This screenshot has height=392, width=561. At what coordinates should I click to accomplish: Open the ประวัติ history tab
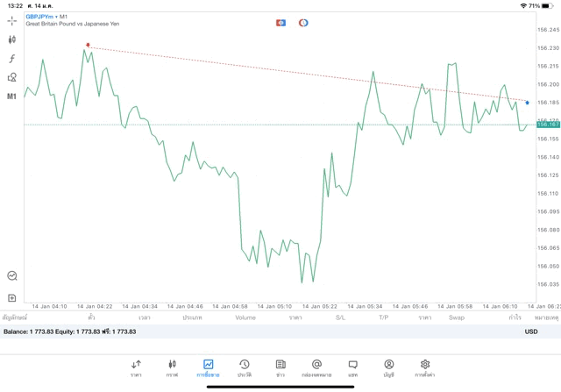tap(244, 367)
